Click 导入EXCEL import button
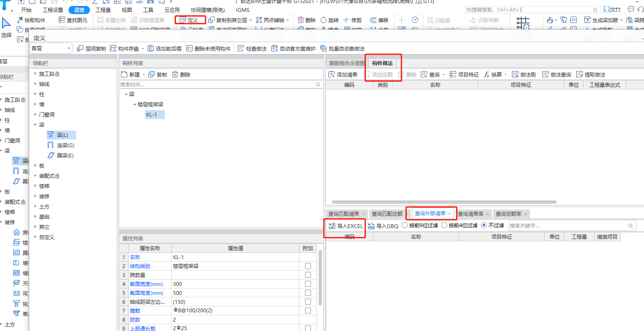The image size is (644, 331). pyautogui.click(x=345, y=226)
